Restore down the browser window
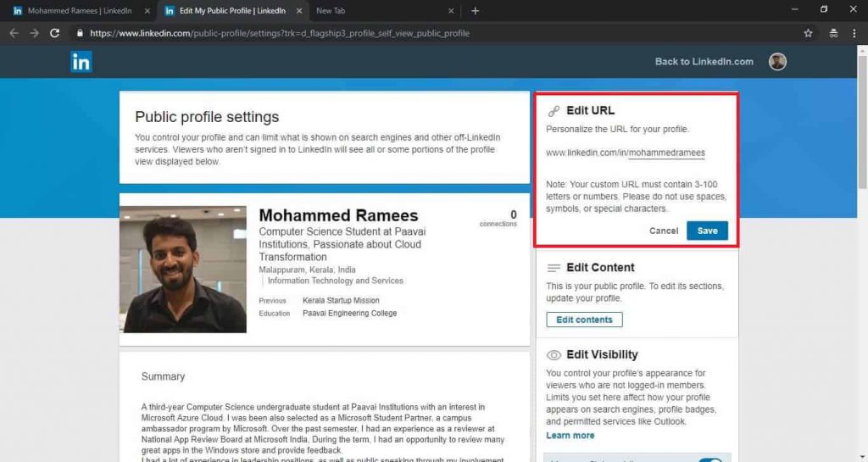 click(x=824, y=9)
